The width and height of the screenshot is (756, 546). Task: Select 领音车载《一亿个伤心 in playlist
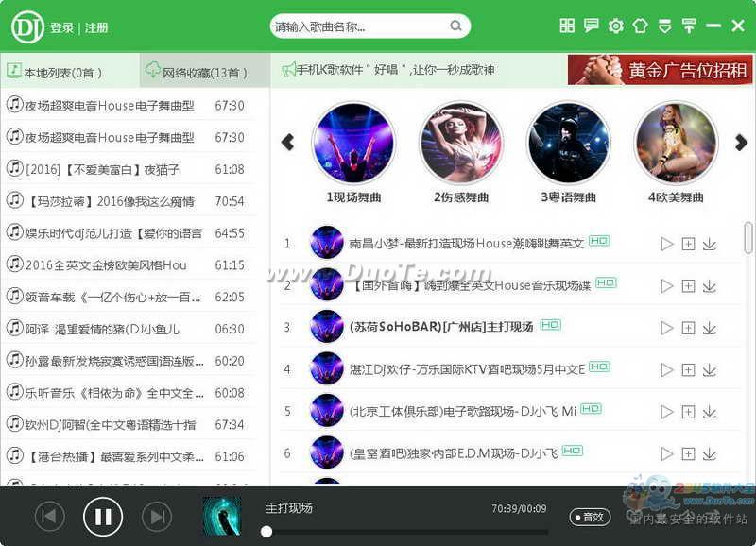[129, 297]
